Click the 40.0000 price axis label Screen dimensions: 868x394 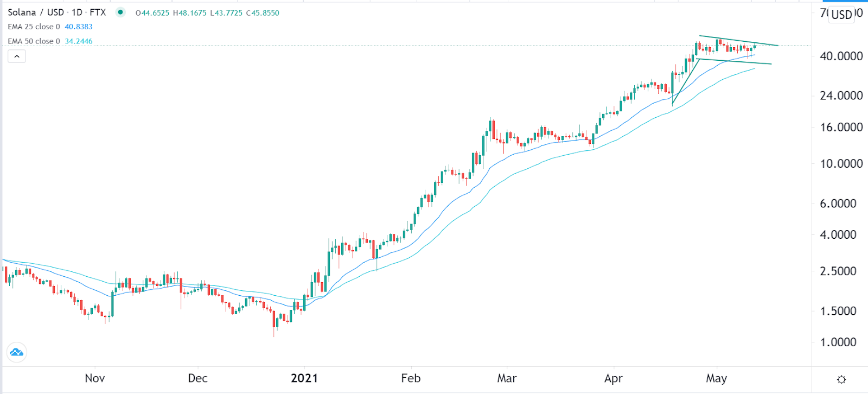(841, 56)
